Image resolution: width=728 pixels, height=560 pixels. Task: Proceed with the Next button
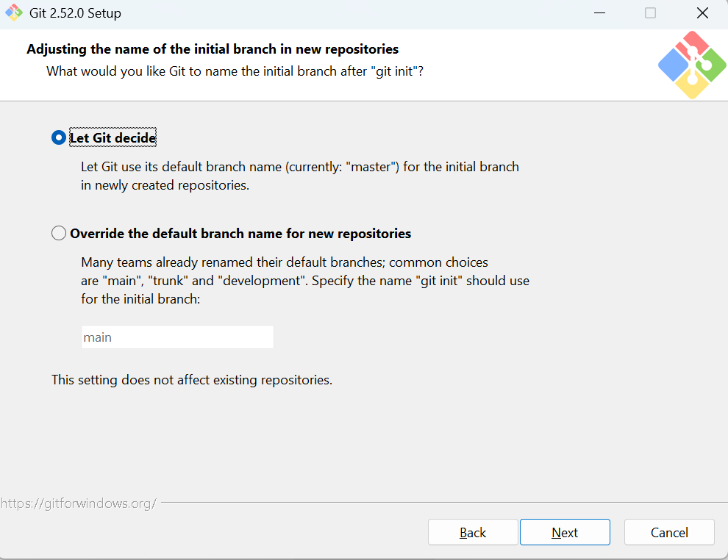coord(565,532)
